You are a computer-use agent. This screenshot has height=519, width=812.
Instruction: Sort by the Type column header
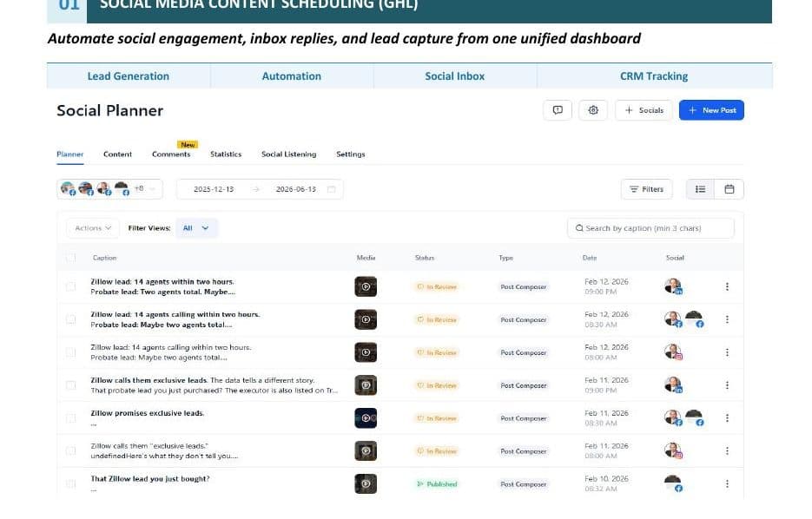pos(506,258)
